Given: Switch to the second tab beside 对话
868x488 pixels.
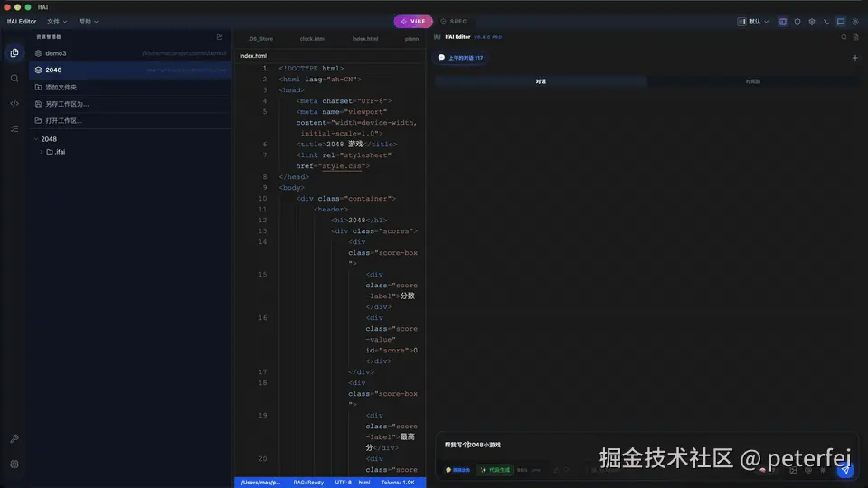Looking at the screenshot, I should (752, 81).
